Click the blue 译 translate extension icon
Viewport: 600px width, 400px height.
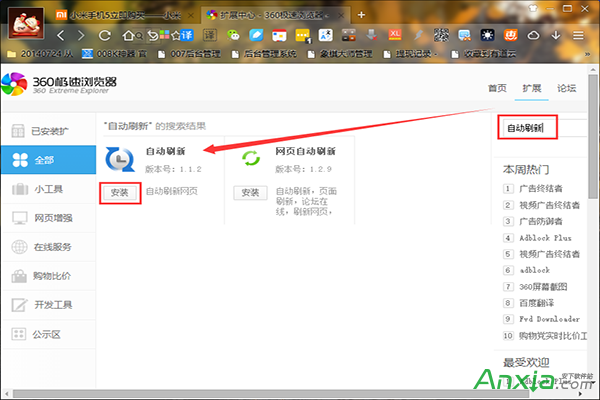point(187,36)
